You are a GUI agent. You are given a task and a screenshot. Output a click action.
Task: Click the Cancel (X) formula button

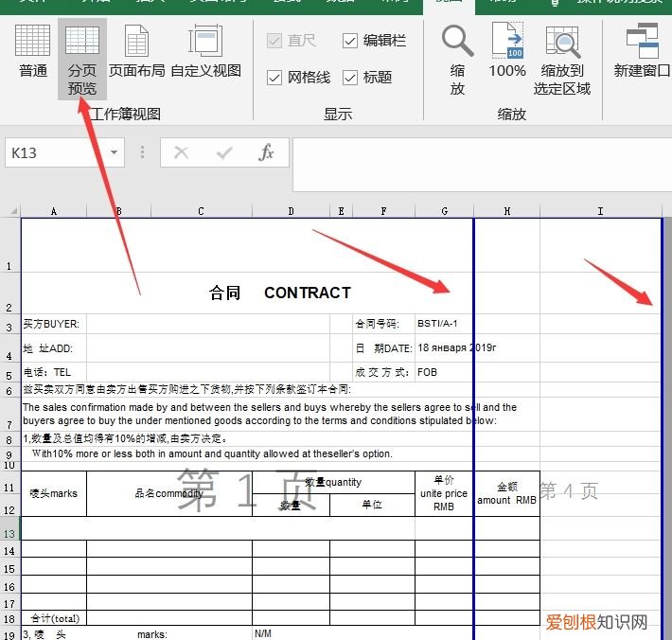click(x=182, y=152)
